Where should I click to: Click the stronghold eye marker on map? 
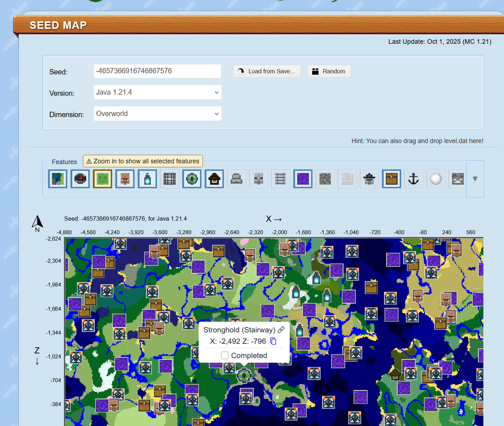pos(244,375)
